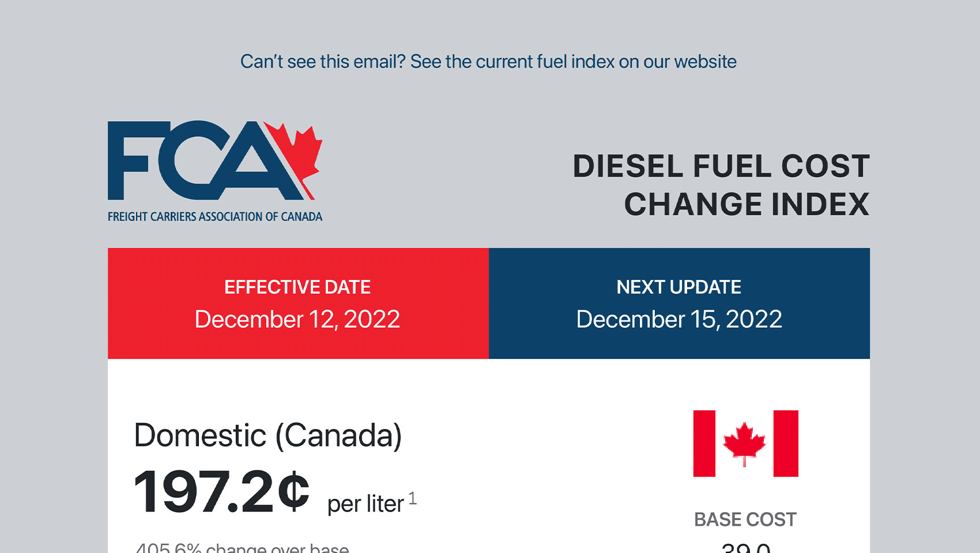Click the Diesel Fuel Cost Change Index heading
Viewport: 980px width, 553px height.
721,185
